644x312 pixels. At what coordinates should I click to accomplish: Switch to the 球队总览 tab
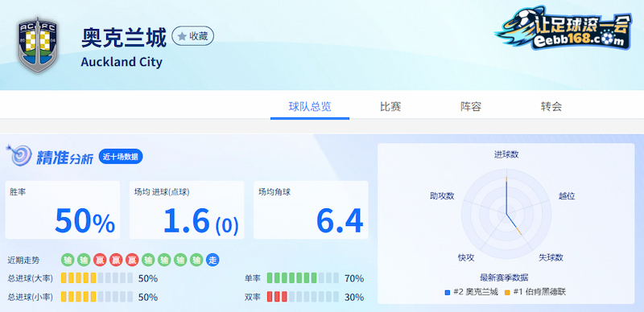(x=310, y=107)
